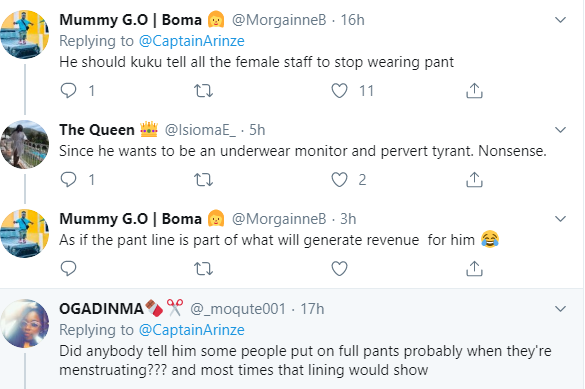
Task: Open options chevron on Mummy G.O's 16h tweet
Action: tap(560, 20)
